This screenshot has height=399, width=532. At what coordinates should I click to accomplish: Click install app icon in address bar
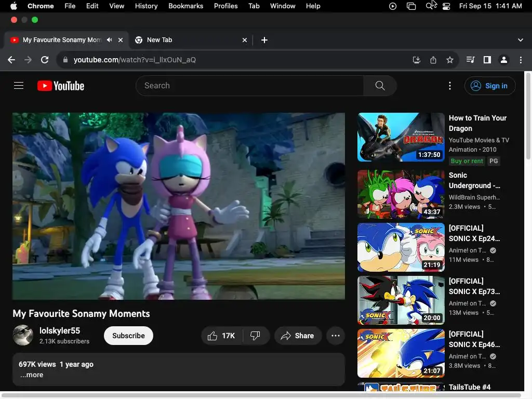416,60
